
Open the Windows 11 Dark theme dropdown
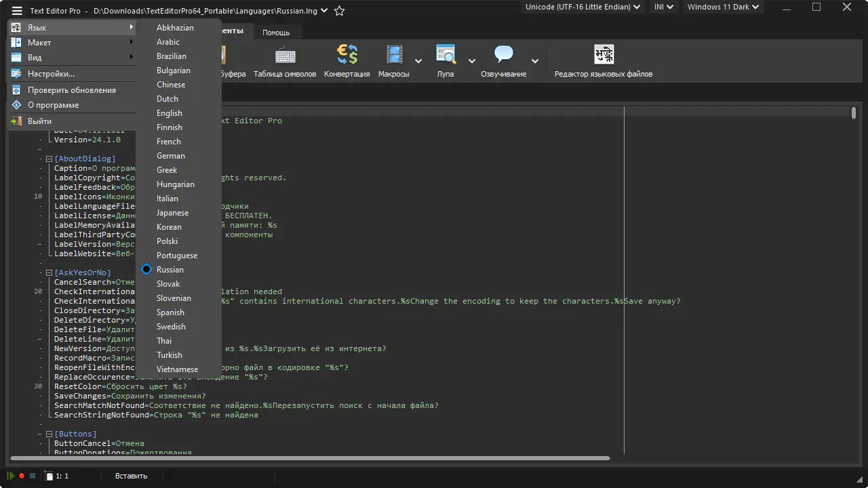[x=724, y=7]
